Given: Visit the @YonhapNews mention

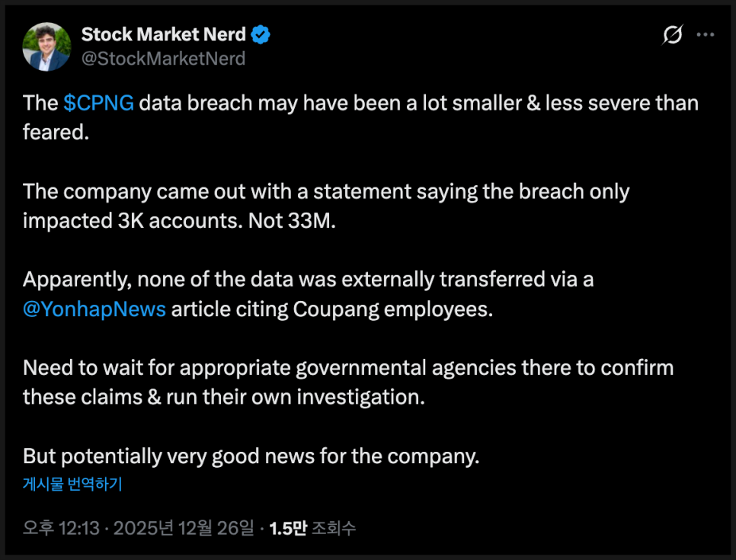Looking at the screenshot, I should (94, 310).
